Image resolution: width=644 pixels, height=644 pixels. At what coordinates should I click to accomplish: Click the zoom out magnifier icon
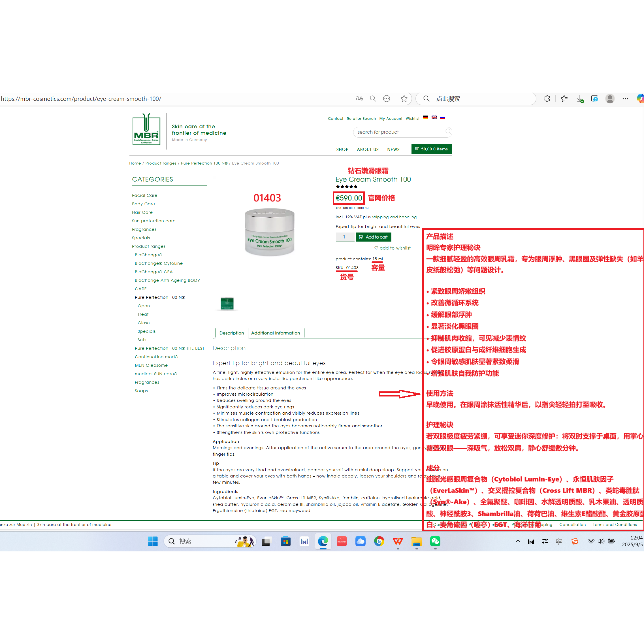[x=373, y=99]
